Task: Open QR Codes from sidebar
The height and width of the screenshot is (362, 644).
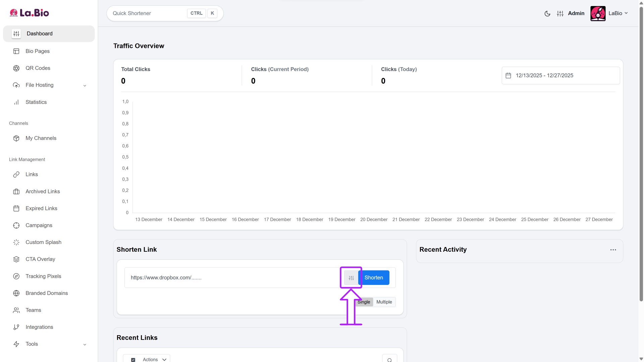Action: coord(38,68)
